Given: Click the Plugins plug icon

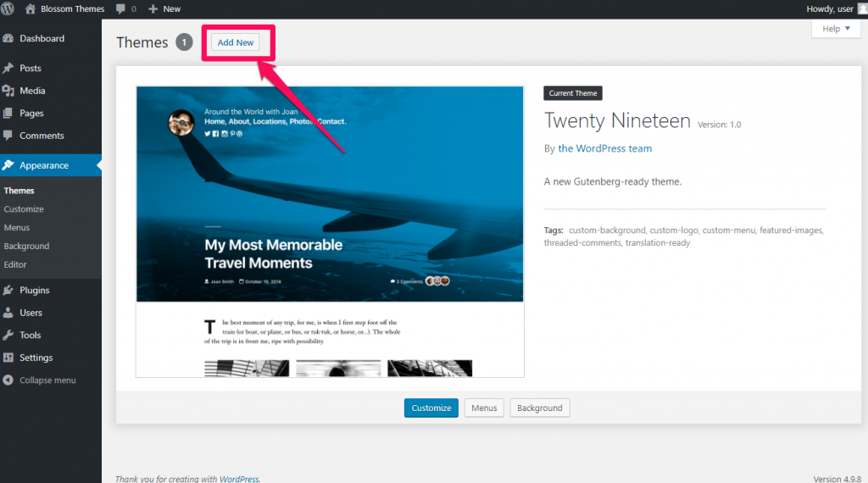Looking at the screenshot, I should 8,290.
